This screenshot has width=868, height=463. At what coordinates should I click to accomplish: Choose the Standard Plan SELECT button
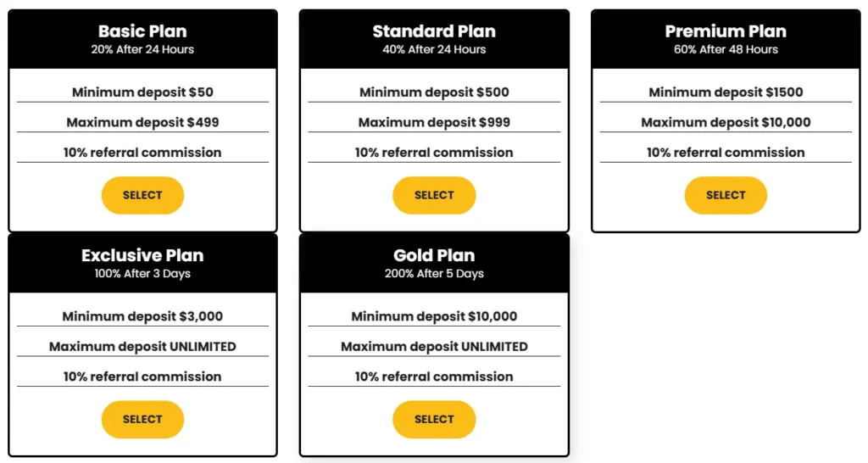(x=434, y=195)
